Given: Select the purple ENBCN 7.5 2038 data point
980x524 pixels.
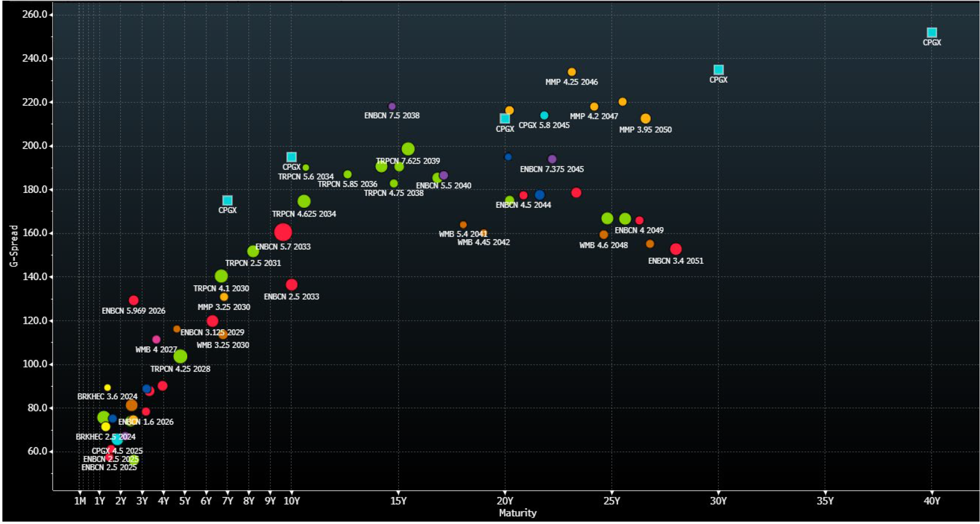Looking at the screenshot, I should click(x=392, y=105).
